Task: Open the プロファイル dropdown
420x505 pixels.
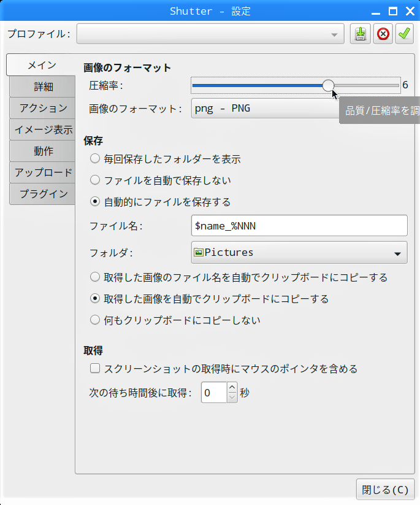Action: coord(210,34)
